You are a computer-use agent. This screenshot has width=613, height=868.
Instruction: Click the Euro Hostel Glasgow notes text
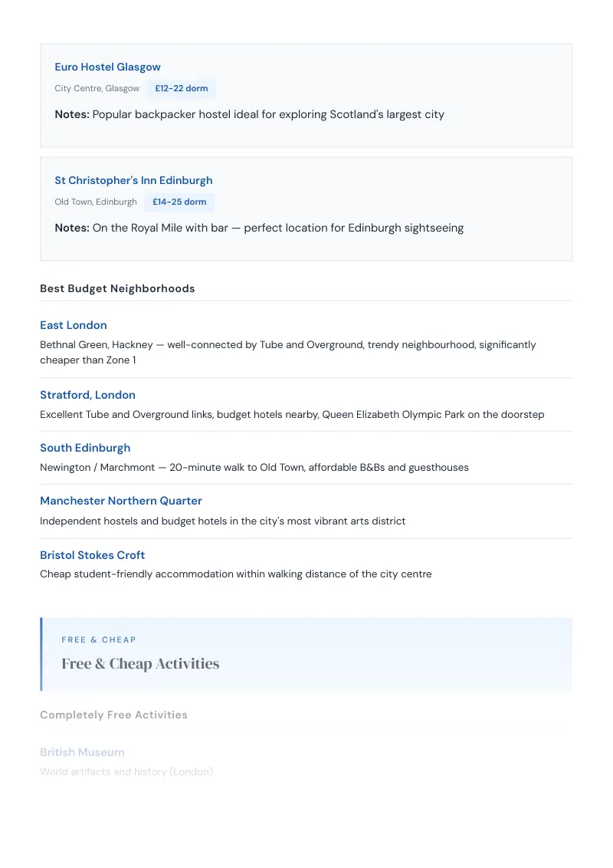[x=250, y=114]
